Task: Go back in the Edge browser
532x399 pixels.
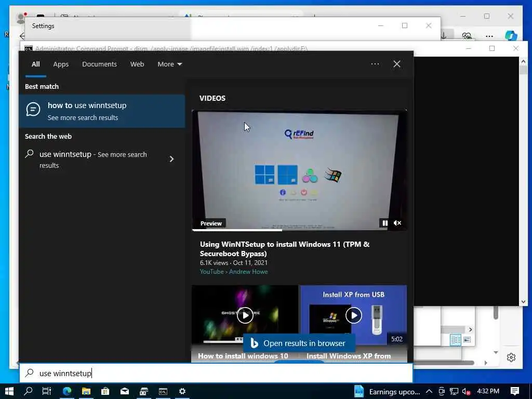Action: click(22, 36)
